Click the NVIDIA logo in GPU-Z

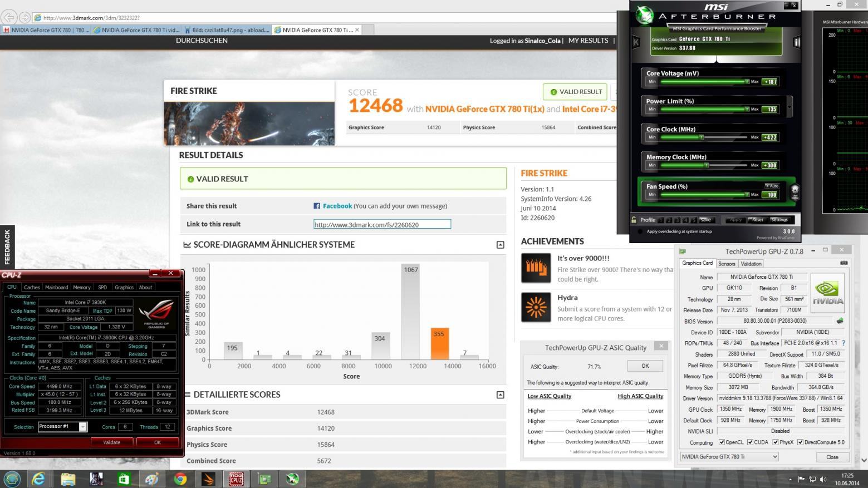coord(827,293)
